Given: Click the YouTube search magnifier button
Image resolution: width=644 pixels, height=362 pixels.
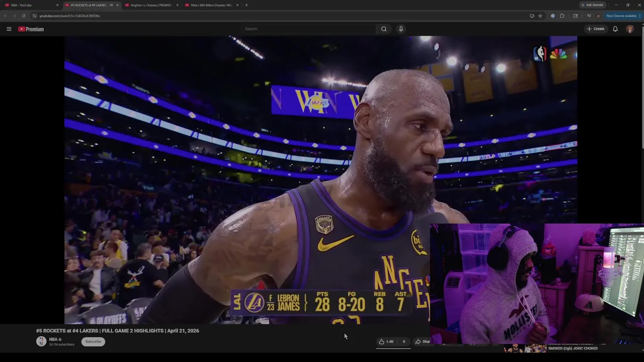Looking at the screenshot, I should (x=384, y=29).
